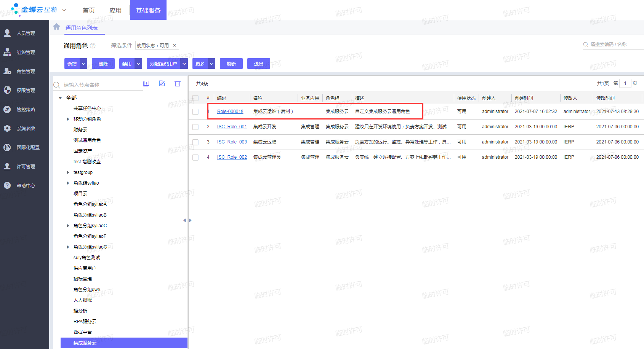Click the delete node trash icon
This screenshot has width=644, height=349.
coord(178,83)
